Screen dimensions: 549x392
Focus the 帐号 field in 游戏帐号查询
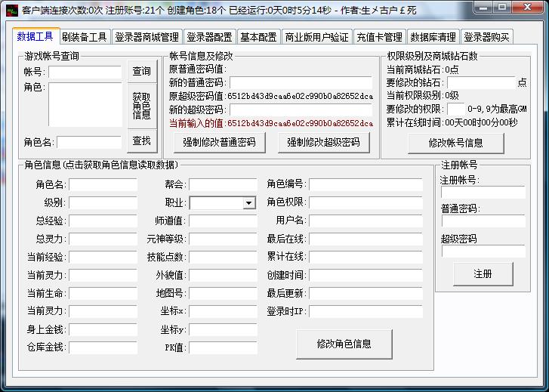[x=85, y=73]
